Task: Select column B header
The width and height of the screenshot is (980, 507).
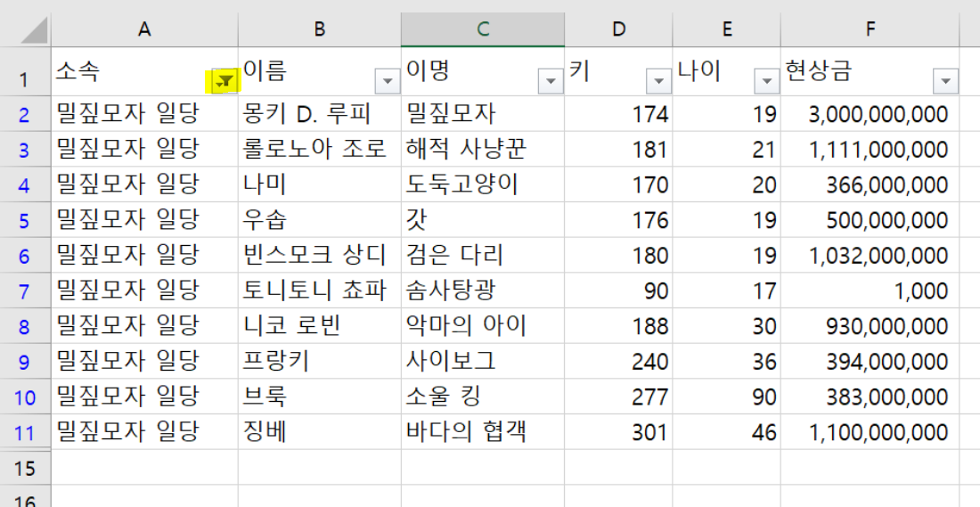Action: 319,30
